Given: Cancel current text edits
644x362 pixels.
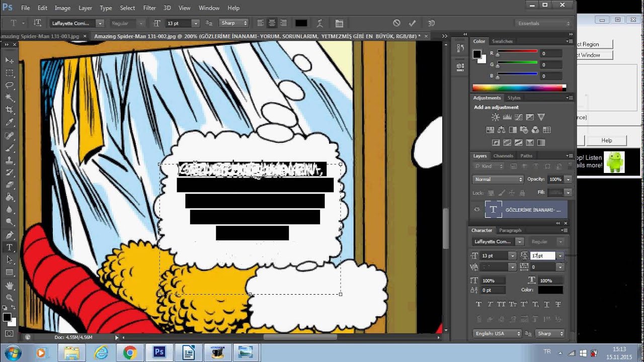Looking at the screenshot, I should (396, 23).
